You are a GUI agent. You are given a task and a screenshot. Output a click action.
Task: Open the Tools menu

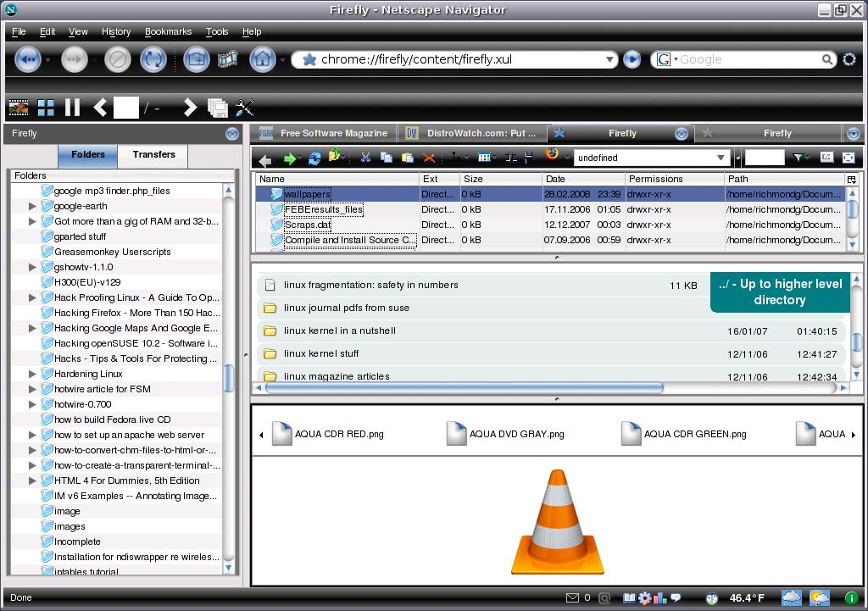pos(217,31)
